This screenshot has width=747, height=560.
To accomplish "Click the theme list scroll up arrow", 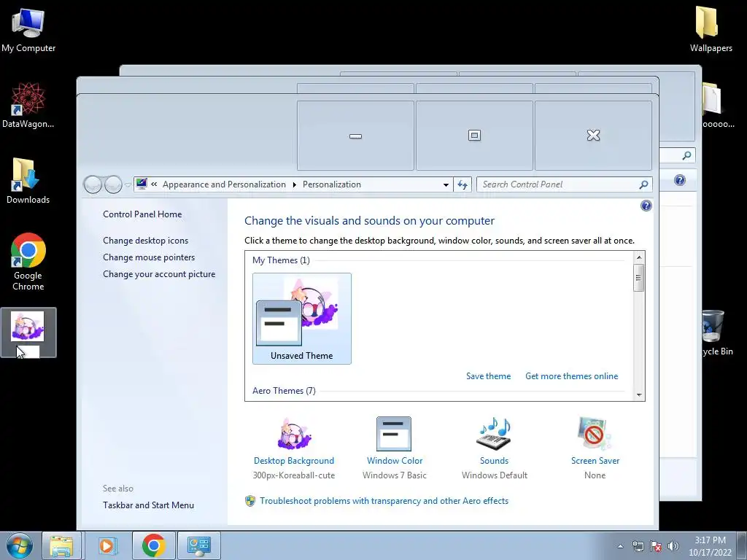I will tap(639, 257).
